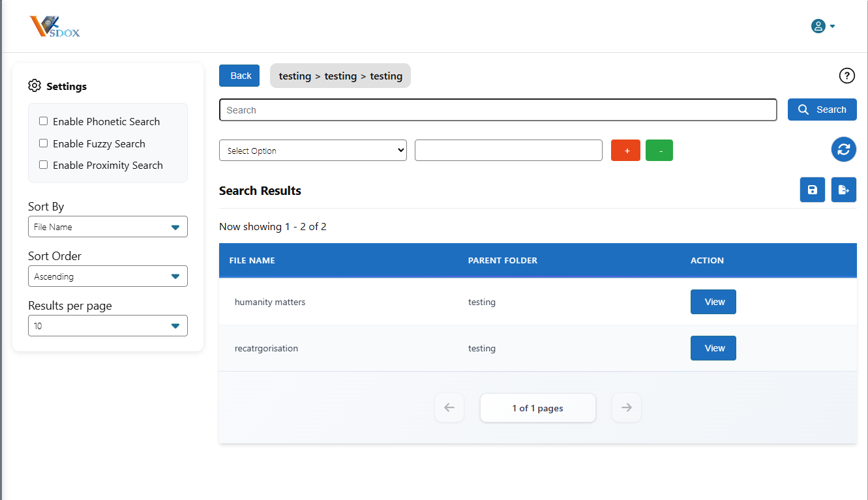Click the export results icon
Image resolution: width=868 pixels, height=500 pixels.
[844, 190]
